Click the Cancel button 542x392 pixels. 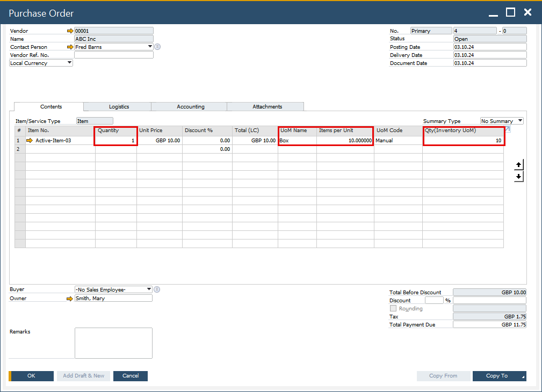[x=131, y=376]
